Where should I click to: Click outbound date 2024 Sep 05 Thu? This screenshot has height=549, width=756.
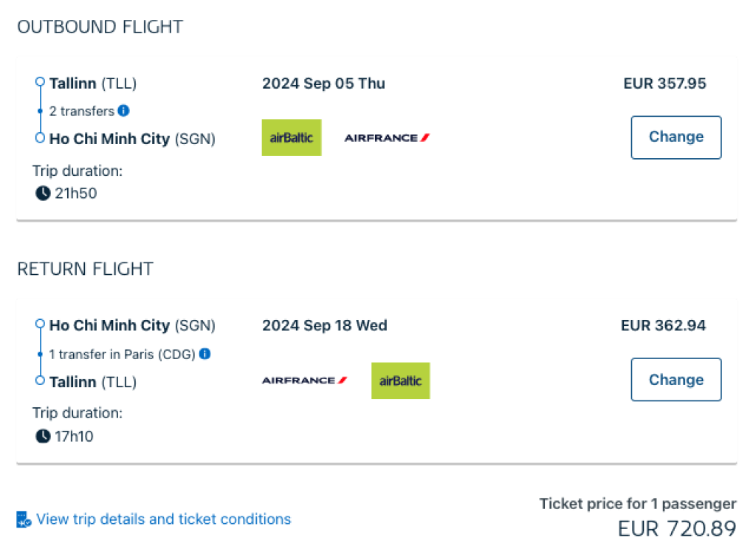(x=323, y=83)
